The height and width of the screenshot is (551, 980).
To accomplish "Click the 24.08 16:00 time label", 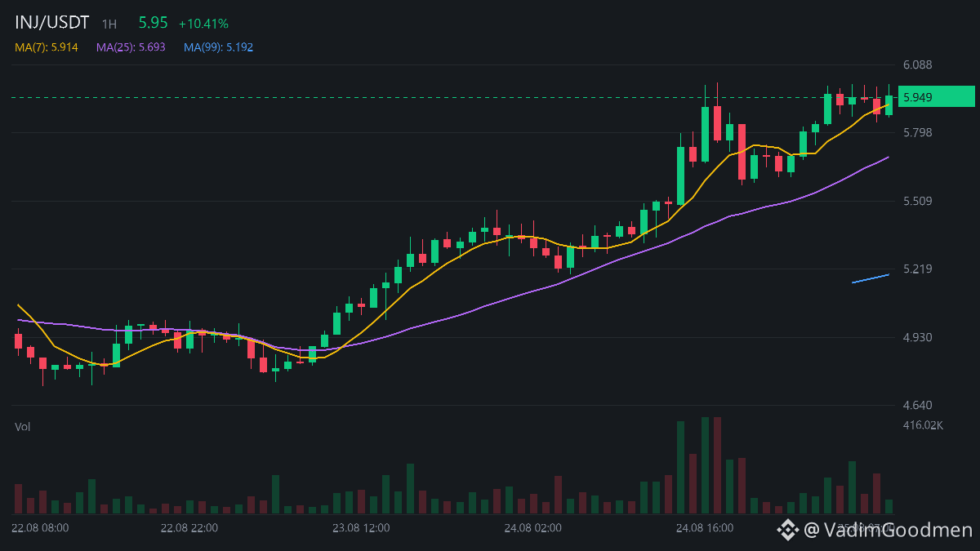I will coord(705,528).
